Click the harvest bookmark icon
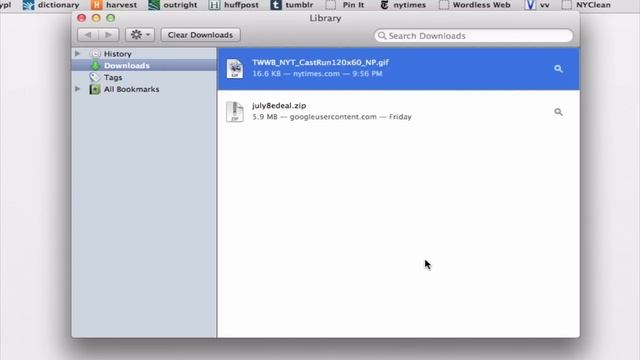The image size is (640, 360). click(x=96, y=5)
